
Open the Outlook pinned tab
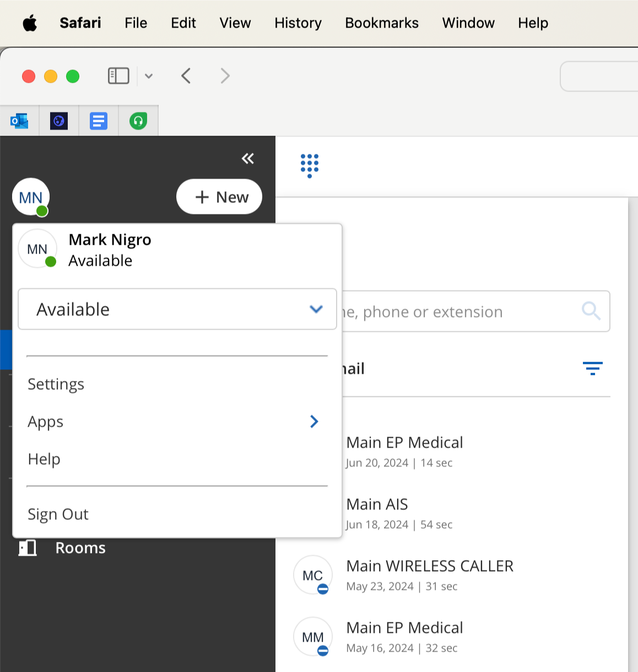[x=19, y=121]
